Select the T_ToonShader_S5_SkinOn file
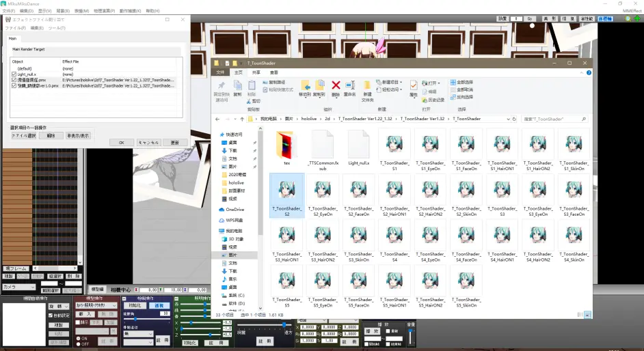This screenshot has width=644, height=351. [466, 286]
